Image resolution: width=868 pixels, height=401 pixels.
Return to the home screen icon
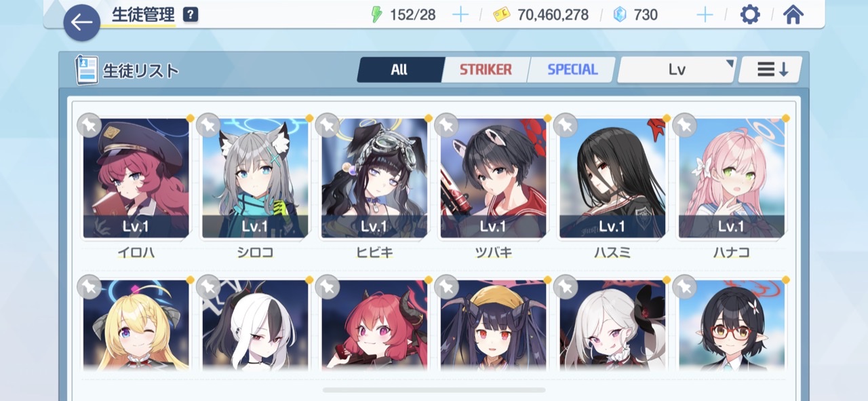(x=793, y=14)
